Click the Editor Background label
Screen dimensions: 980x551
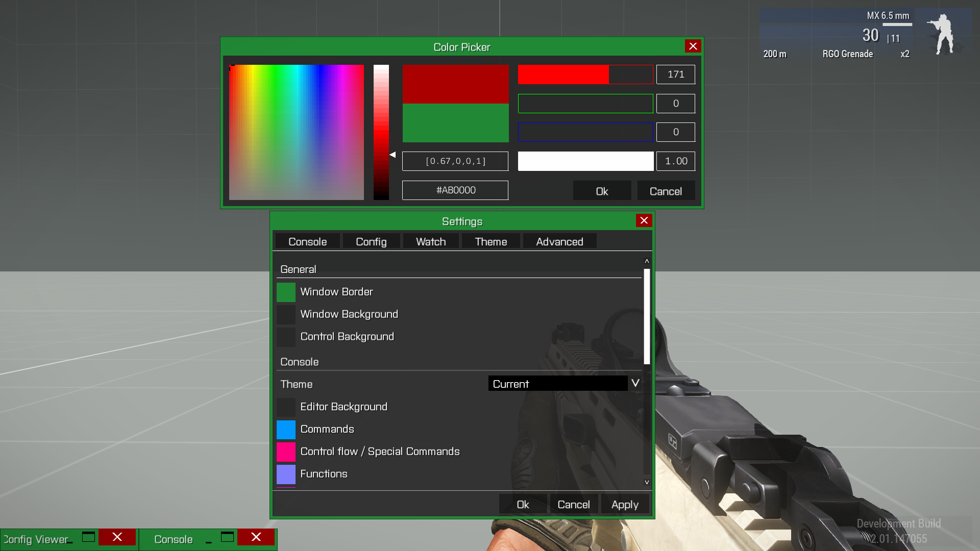click(344, 407)
